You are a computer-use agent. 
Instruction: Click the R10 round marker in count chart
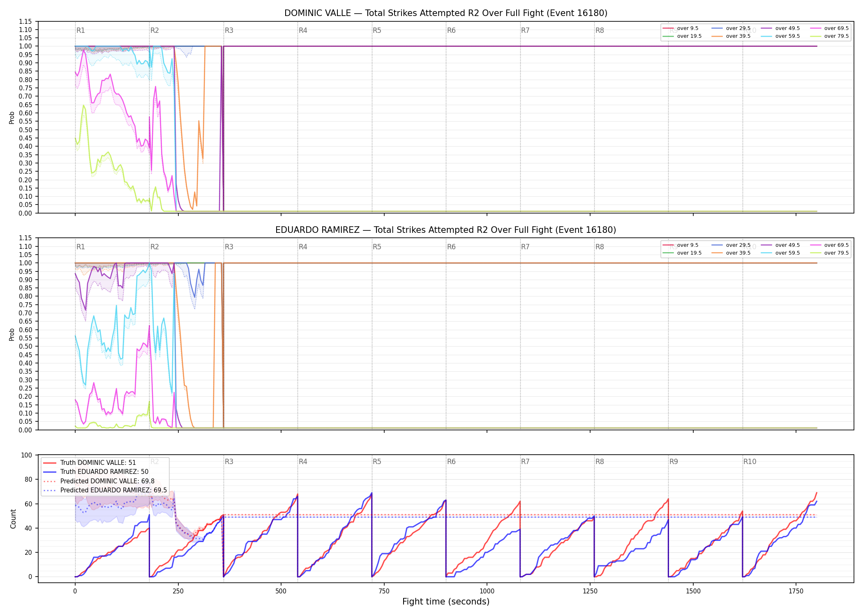[750, 462]
